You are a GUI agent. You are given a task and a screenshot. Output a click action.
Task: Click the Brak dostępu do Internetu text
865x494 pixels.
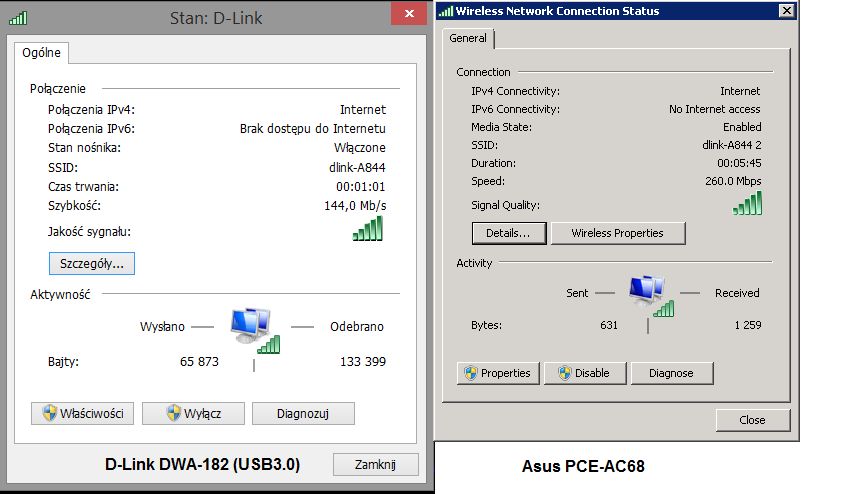point(313,129)
